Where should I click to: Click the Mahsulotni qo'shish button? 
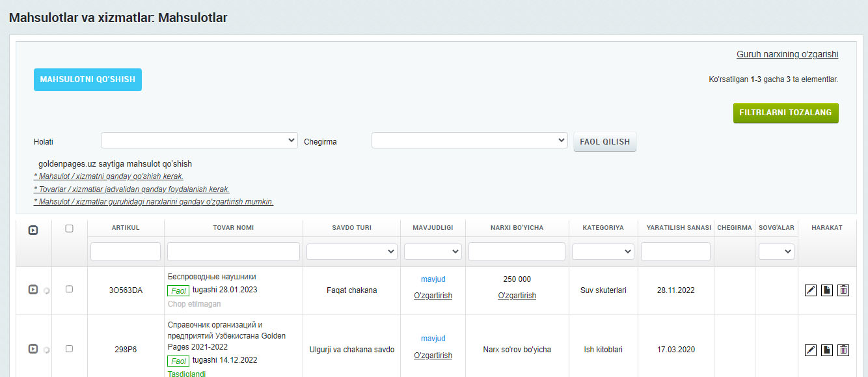[88, 79]
